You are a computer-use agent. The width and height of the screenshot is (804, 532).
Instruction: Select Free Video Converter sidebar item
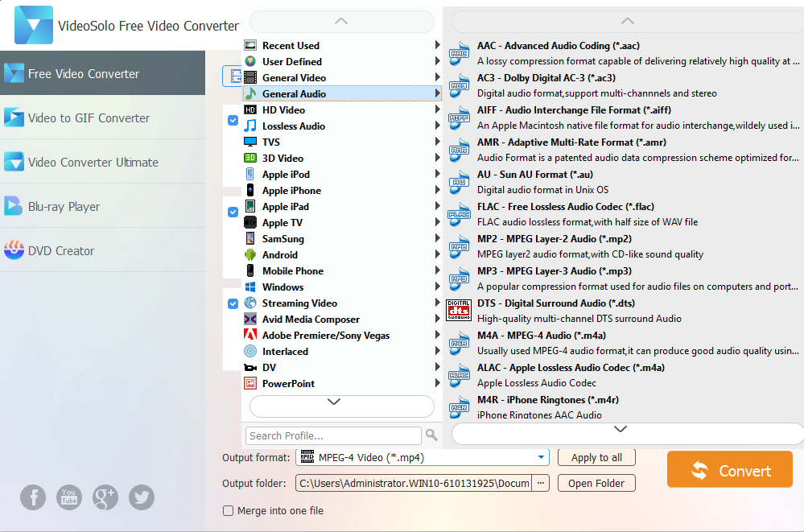click(x=102, y=73)
